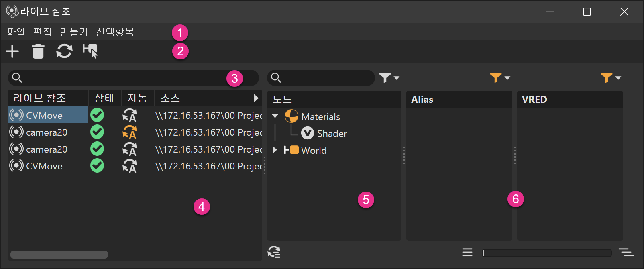Open the 만들기 menu
This screenshot has width=644, height=269.
click(x=73, y=32)
